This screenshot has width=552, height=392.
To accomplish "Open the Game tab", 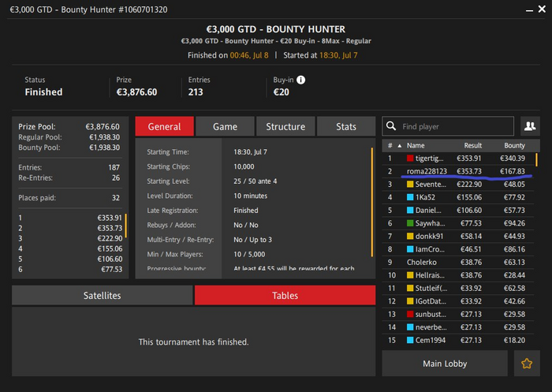I will [x=225, y=126].
